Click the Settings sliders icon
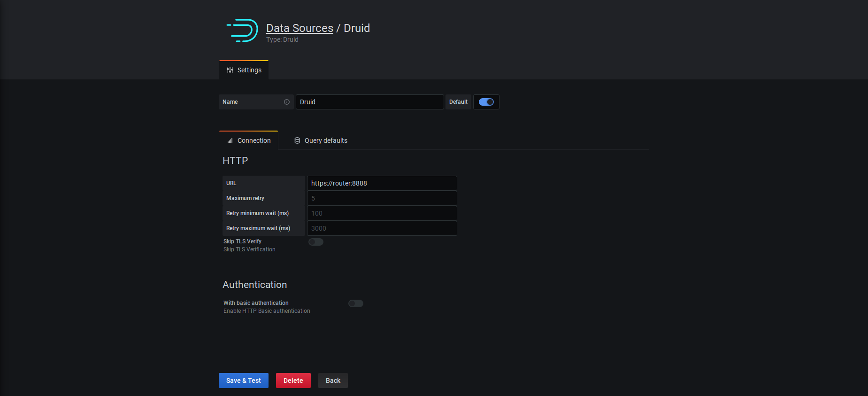The width and height of the screenshot is (868, 396). 230,70
